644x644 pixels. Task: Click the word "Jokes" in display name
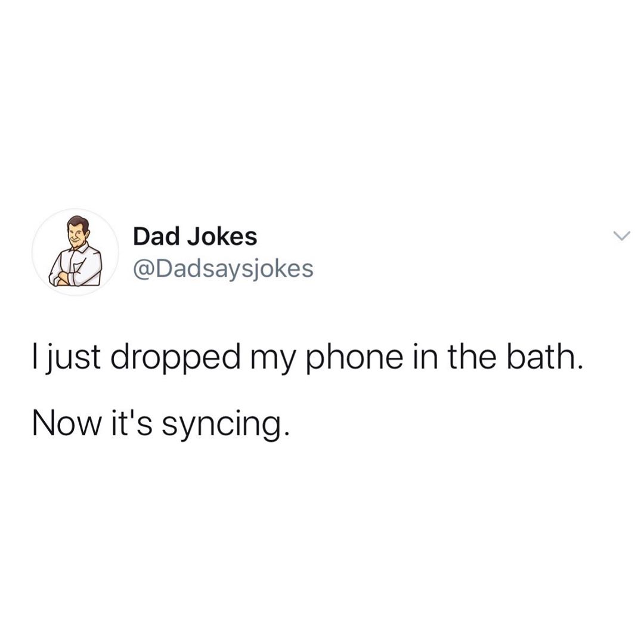222,237
